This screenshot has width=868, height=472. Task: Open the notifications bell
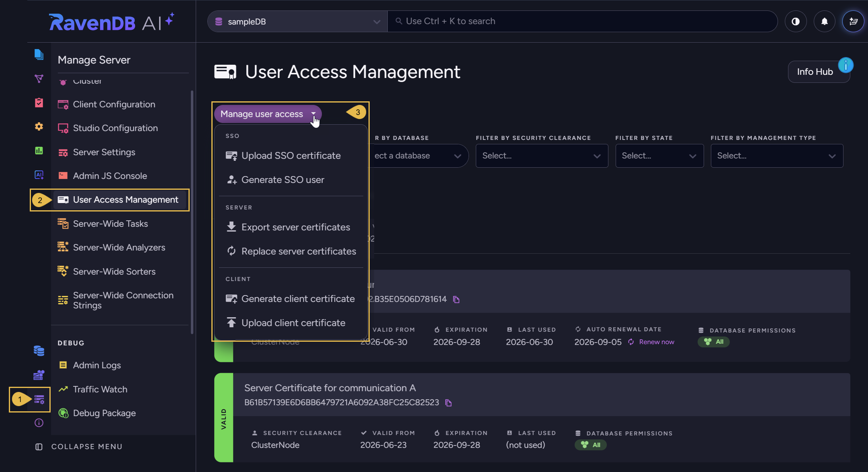(825, 21)
